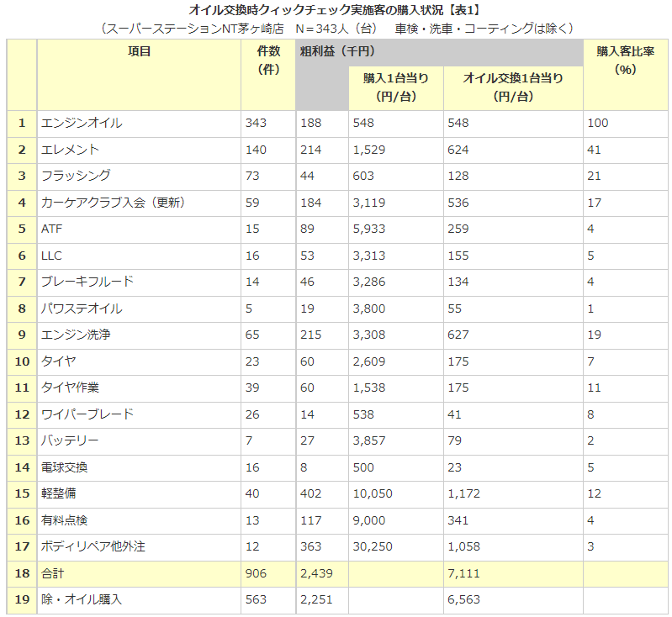Select the 合計 total row label
The width and height of the screenshot is (672, 617).
[x=52, y=573]
